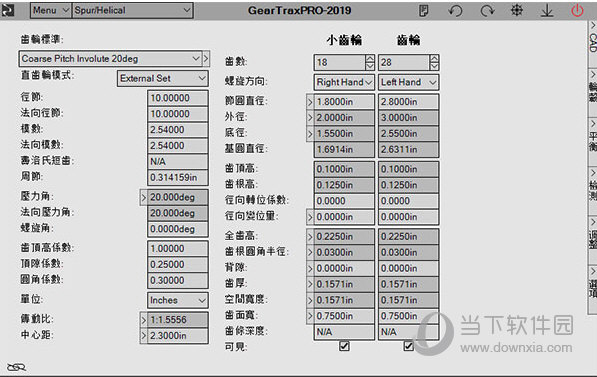
Task: Open the 轮毂 side tab
Action: (593, 92)
